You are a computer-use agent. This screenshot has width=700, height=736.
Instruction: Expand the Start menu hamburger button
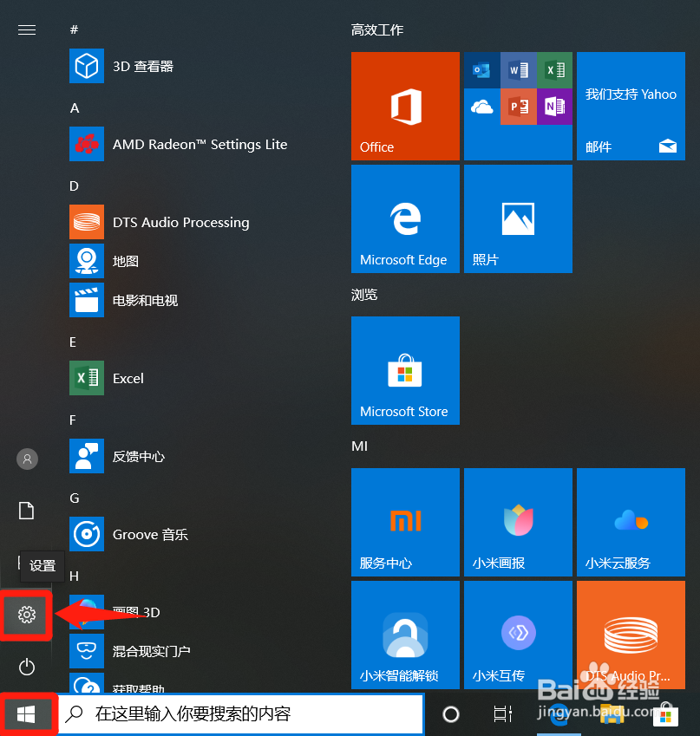27,30
